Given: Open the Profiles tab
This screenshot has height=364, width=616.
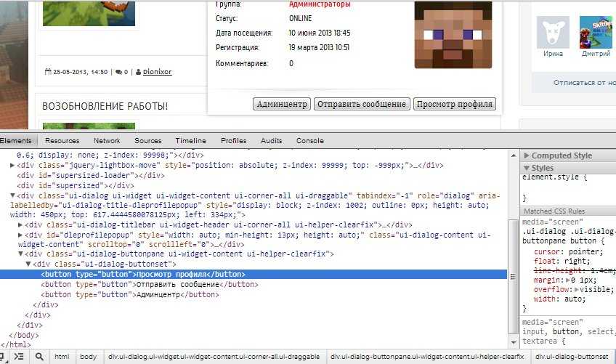Looking at the screenshot, I should [x=233, y=141].
